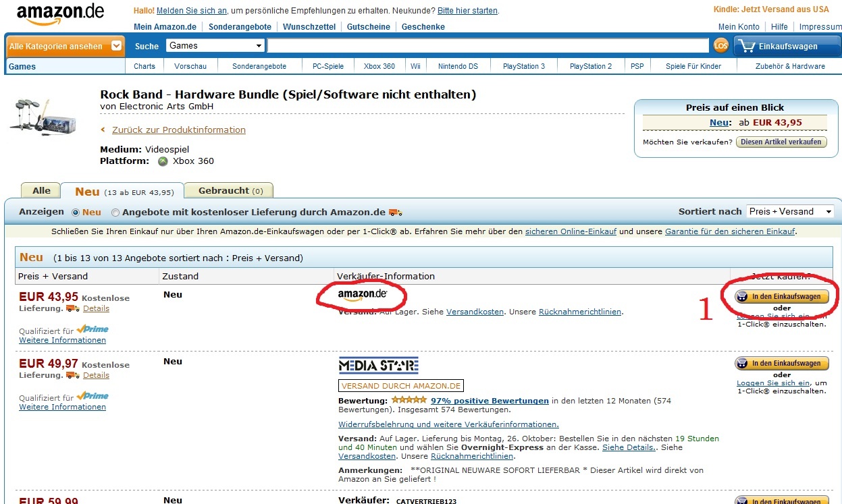Open the Neu price link in price box
Image resolution: width=842 pixels, height=504 pixels.
718,122
